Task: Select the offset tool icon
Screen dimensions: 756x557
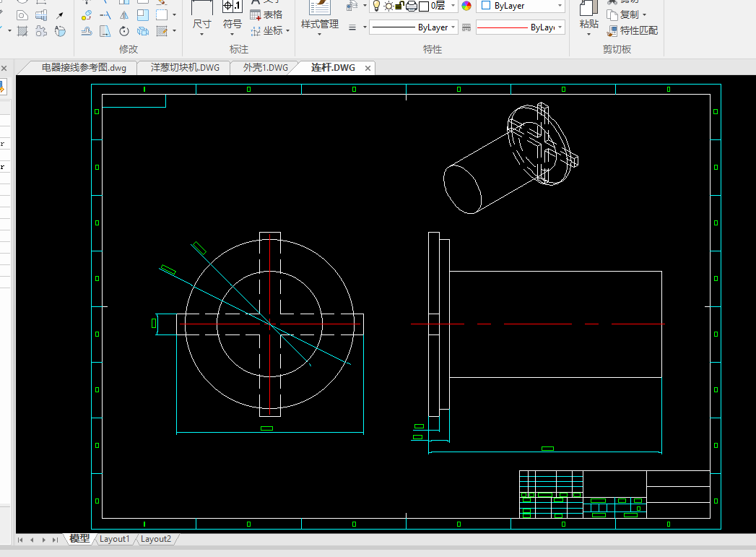Action: [87, 31]
